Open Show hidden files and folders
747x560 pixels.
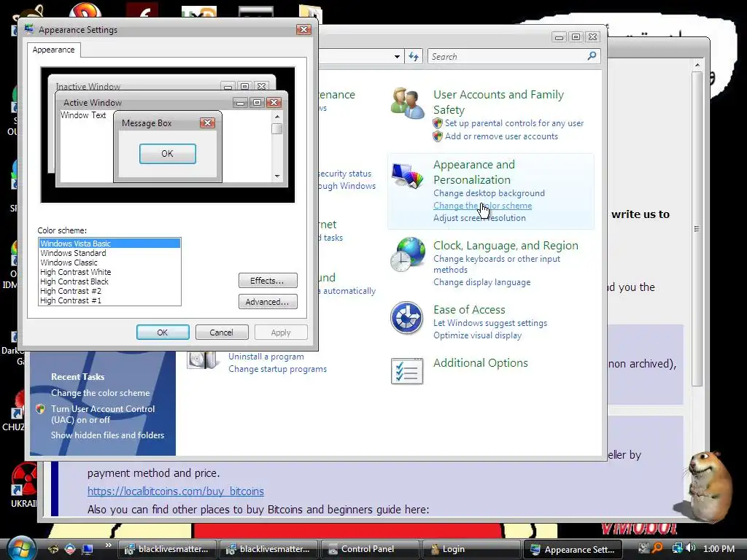107,435
